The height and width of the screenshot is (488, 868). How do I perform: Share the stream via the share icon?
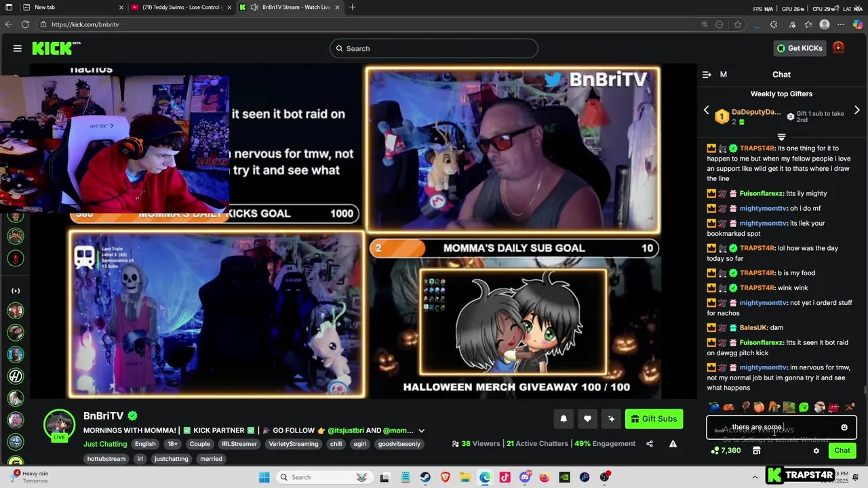[650, 444]
